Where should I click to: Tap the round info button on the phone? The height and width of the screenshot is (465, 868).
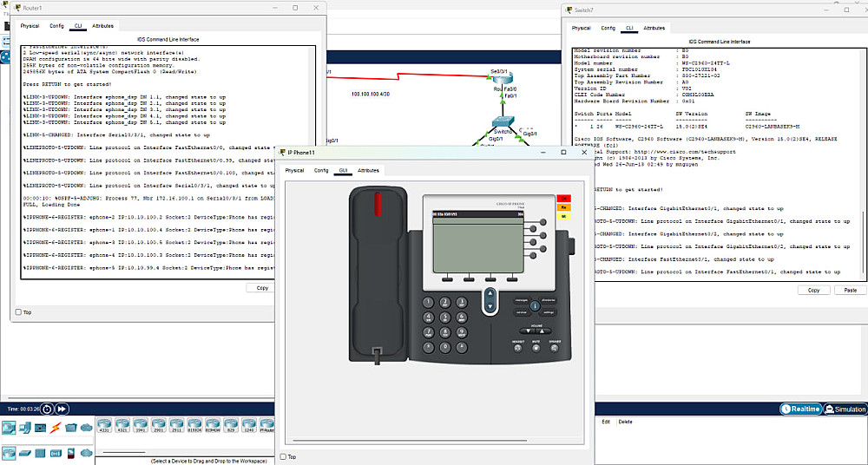tap(535, 305)
